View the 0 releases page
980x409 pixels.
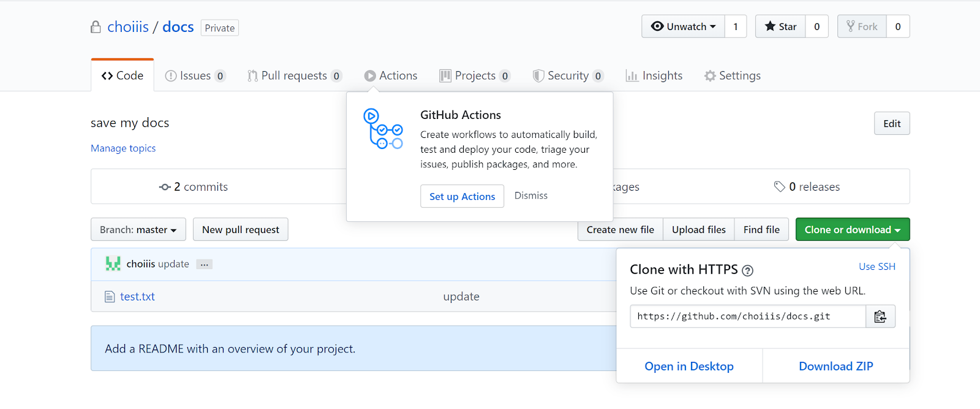[807, 187]
